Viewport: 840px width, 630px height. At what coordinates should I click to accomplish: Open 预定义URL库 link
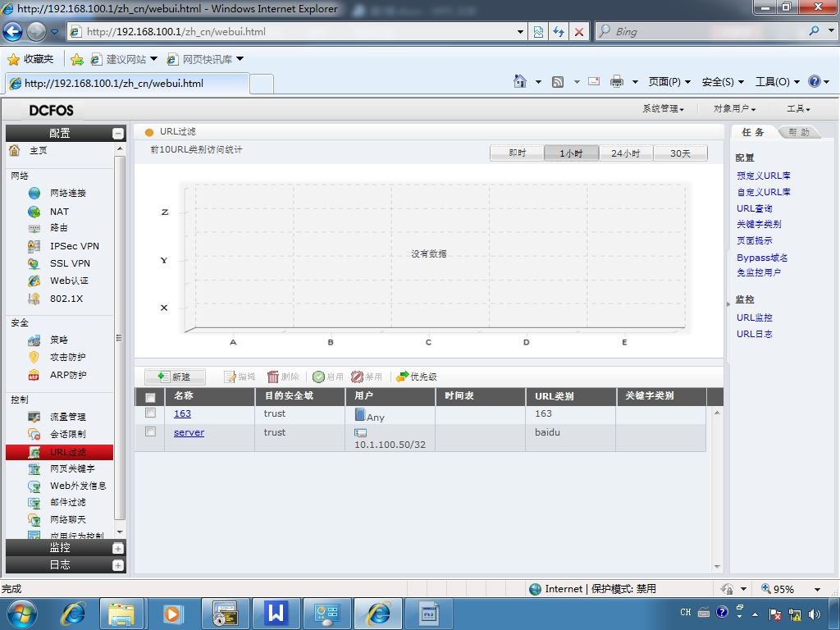(x=764, y=176)
